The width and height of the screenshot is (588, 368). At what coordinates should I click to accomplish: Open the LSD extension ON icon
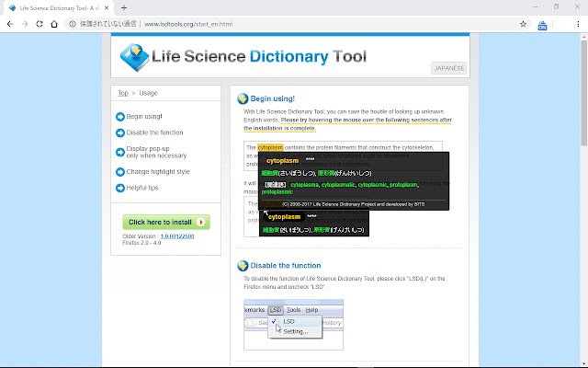(x=542, y=25)
